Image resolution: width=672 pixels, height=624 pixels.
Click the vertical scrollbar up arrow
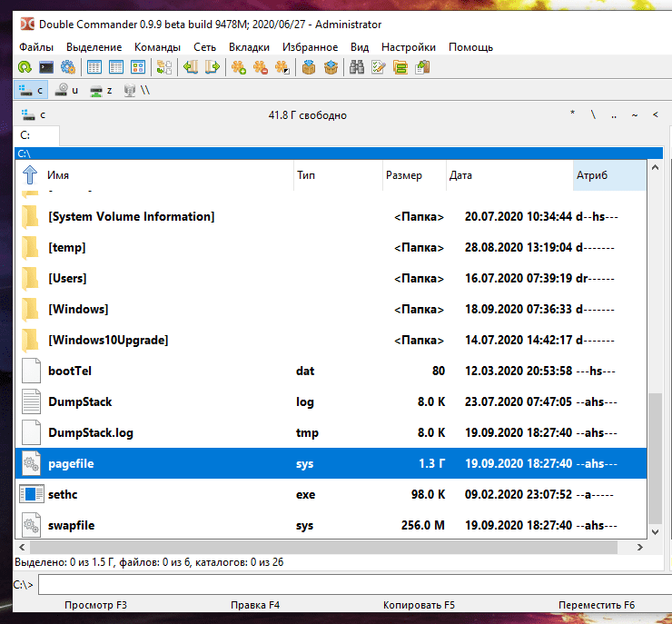[655, 167]
